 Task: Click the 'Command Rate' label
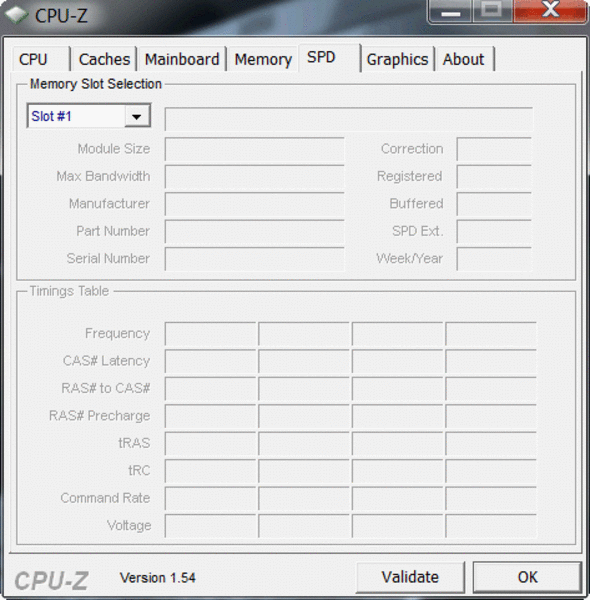pyautogui.click(x=105, y=498)
